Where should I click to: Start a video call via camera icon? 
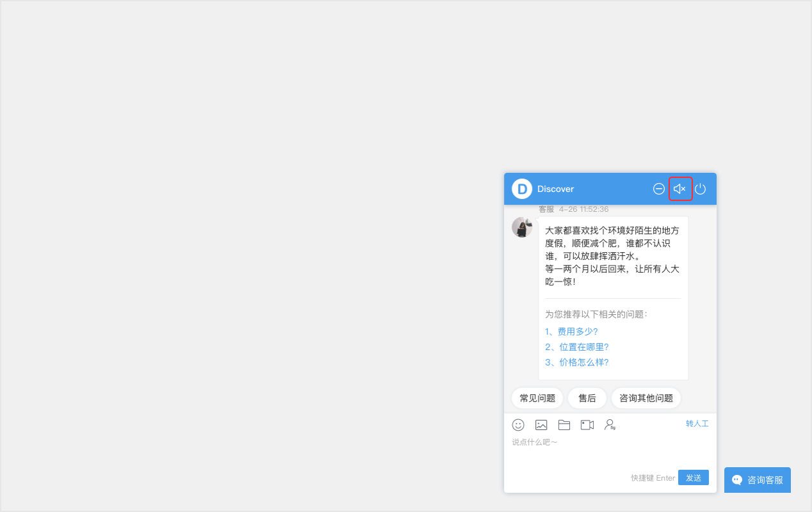(x=587, y=424)
